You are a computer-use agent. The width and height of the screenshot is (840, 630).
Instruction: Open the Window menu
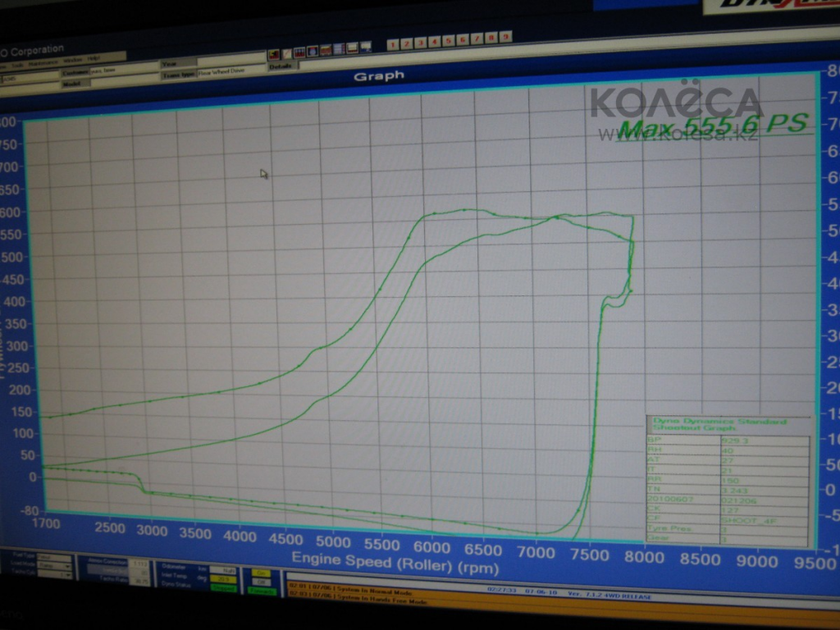pos(72,61)
